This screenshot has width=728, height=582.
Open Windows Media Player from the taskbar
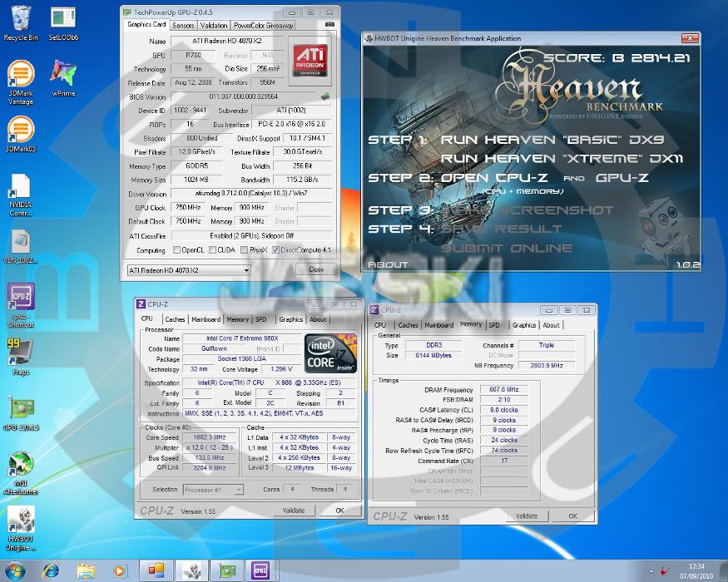[120, 571]
